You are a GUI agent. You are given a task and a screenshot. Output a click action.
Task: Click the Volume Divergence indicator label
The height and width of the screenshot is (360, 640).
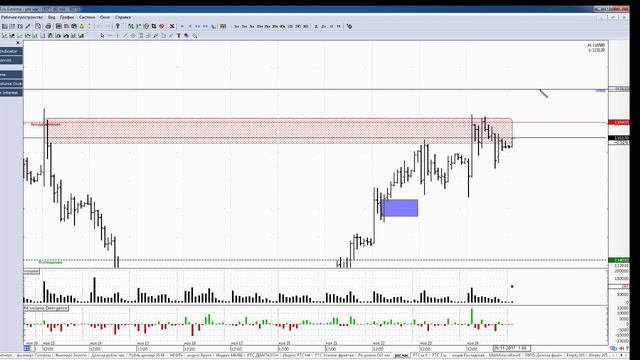click(x=46, y=308)
